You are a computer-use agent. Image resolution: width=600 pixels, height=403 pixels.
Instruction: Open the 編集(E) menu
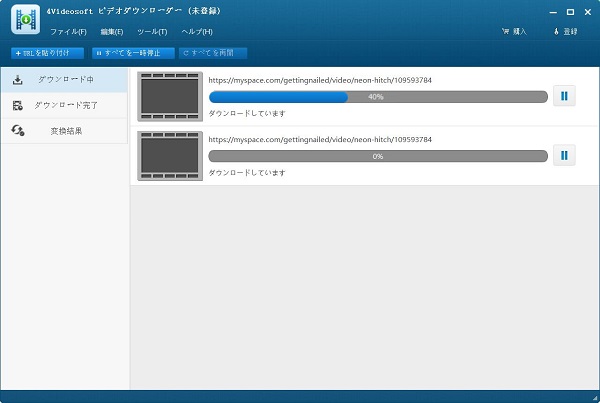point(112,32)
